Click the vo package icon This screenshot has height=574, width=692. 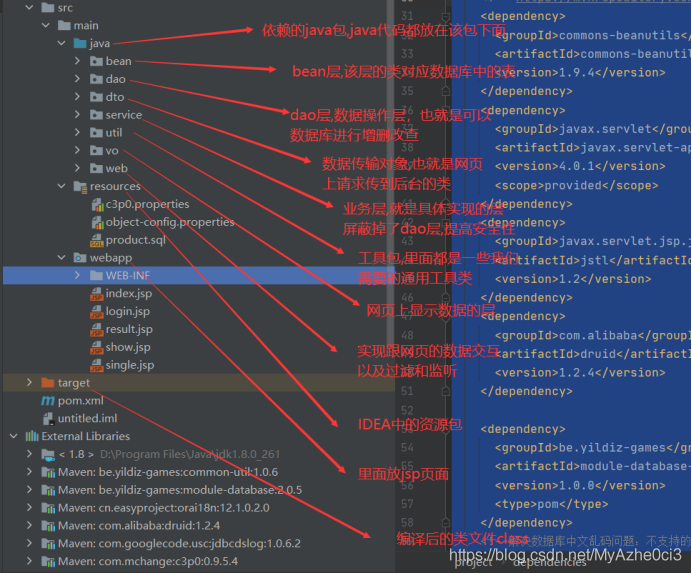coord(96,150)
